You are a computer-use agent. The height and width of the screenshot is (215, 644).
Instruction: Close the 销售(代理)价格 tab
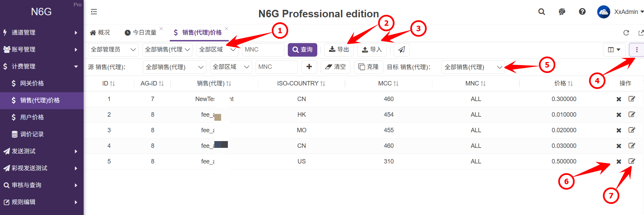click(x=227, y=28)
